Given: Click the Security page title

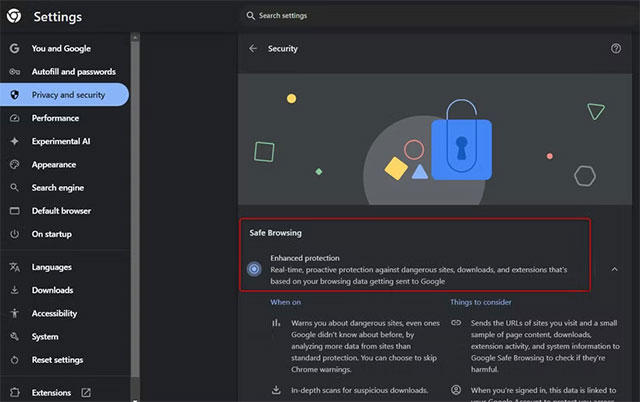Looking at the screenshot, I should 282,49.
